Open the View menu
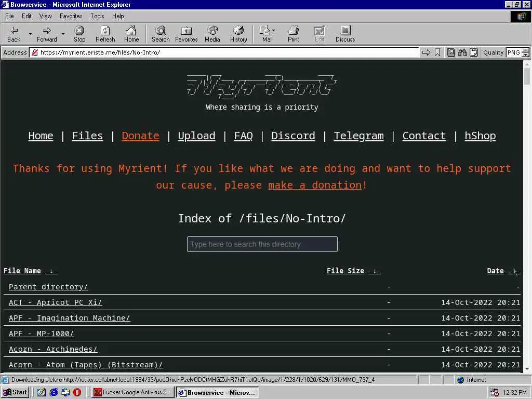Image resolution: width=532 pixels, height=399 pixels. [45, 16]
